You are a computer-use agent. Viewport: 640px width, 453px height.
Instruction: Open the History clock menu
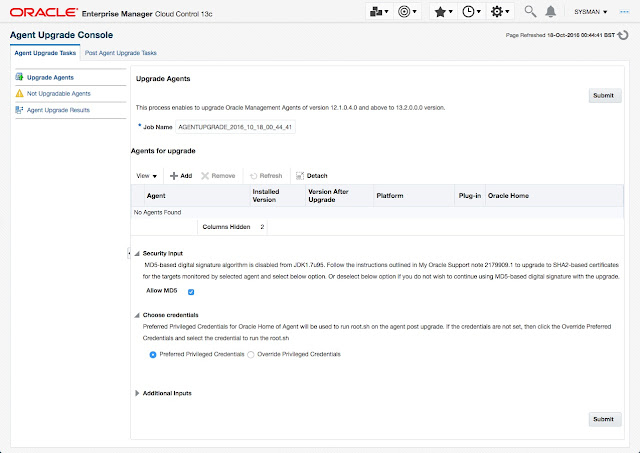471,12
